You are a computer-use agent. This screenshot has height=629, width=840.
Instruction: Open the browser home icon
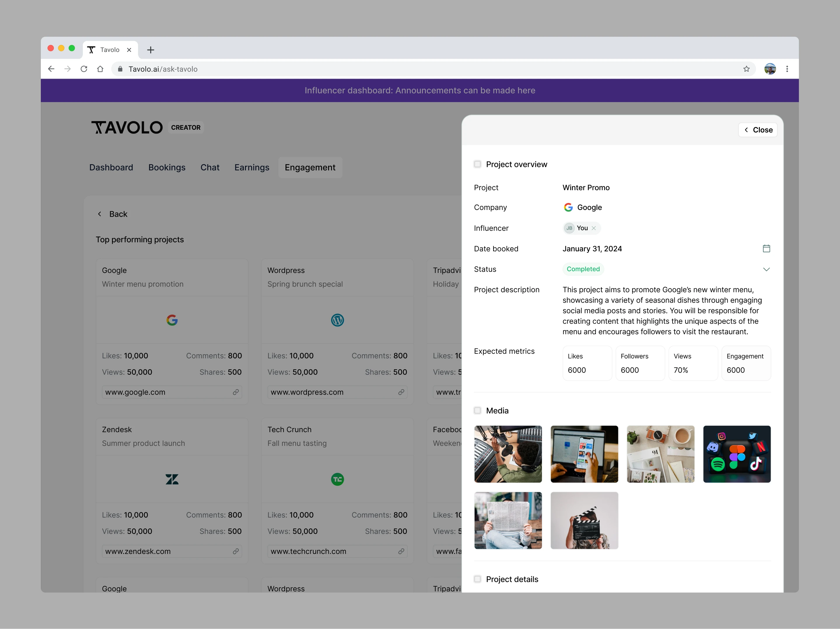pyautogui.click(x=100, y=69)
